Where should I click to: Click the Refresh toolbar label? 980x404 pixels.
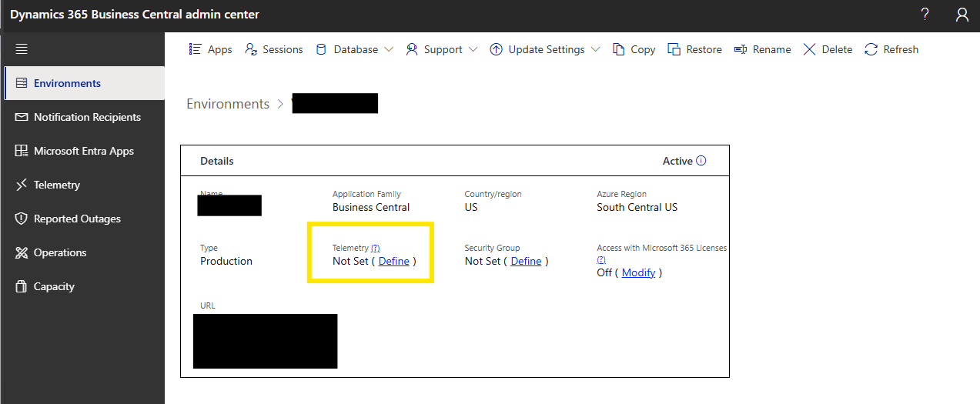point(901,49)
